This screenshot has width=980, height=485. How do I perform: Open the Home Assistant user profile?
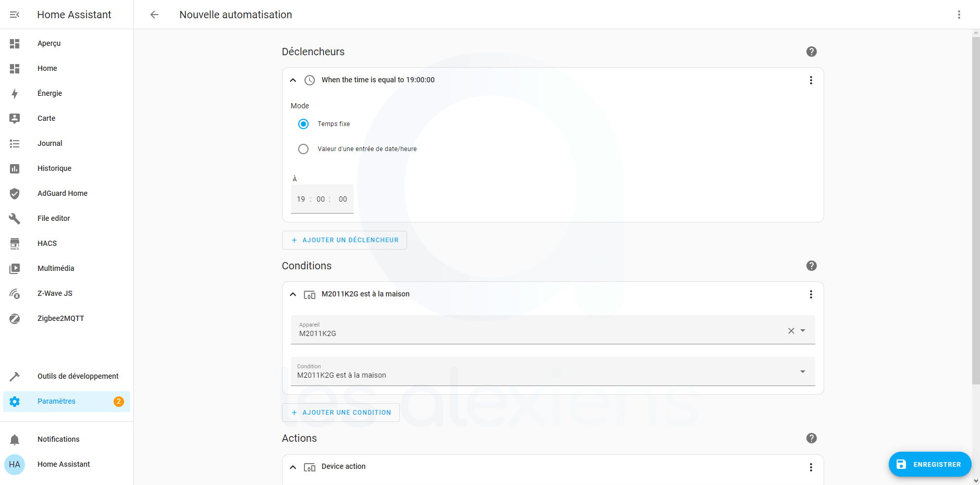(x=67, y=464)
